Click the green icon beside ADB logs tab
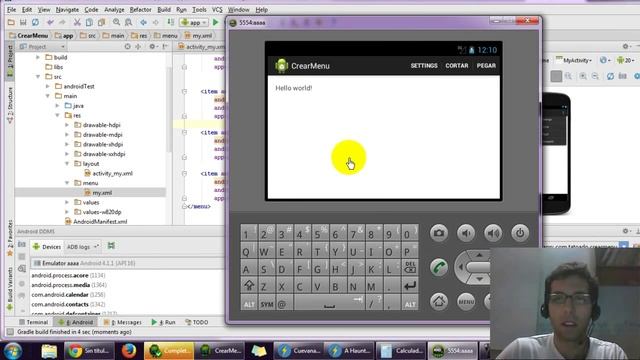640x360 pixels. 111,246
